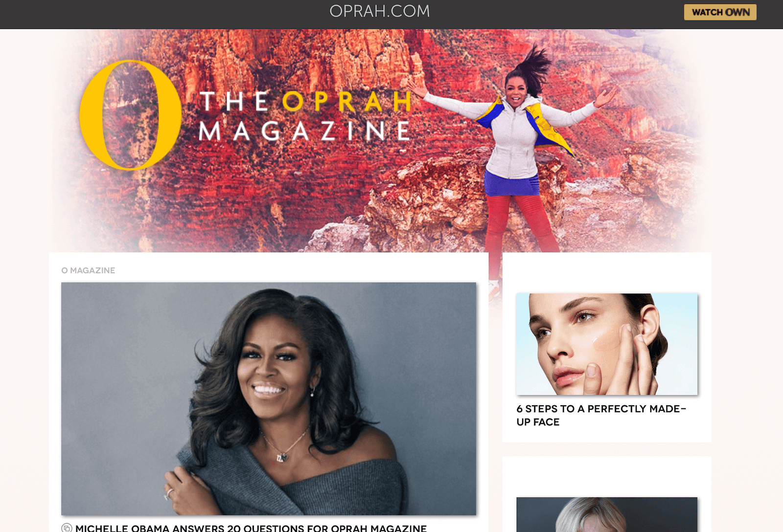Open the gray-haired person thumbnail at bottom
Viewport: 783px width, 532px height.
[607, 514]
